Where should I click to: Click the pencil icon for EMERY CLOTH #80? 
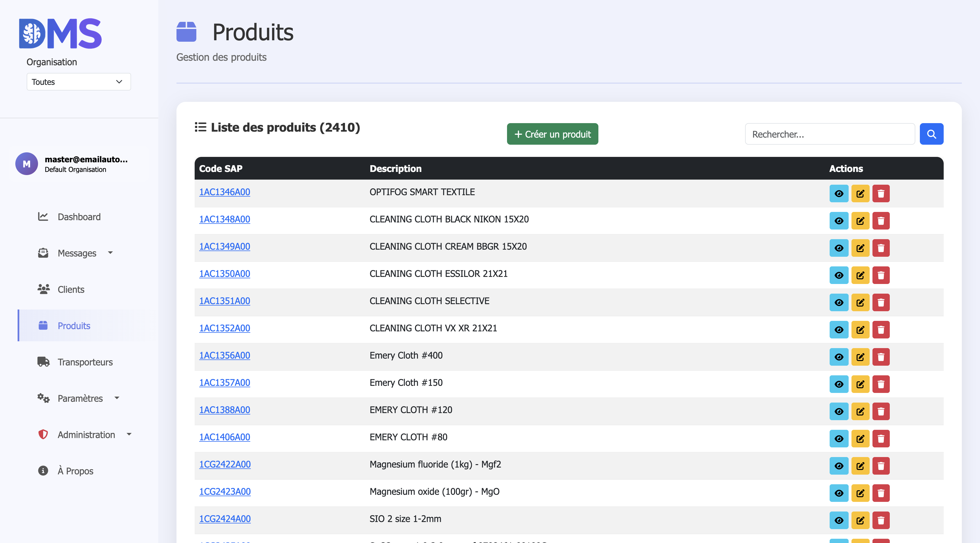click(860, 439)
